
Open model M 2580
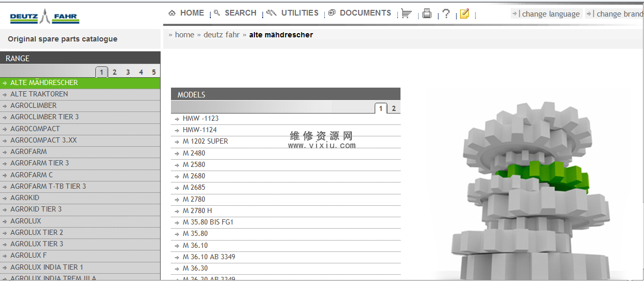[x=285, y=165]
